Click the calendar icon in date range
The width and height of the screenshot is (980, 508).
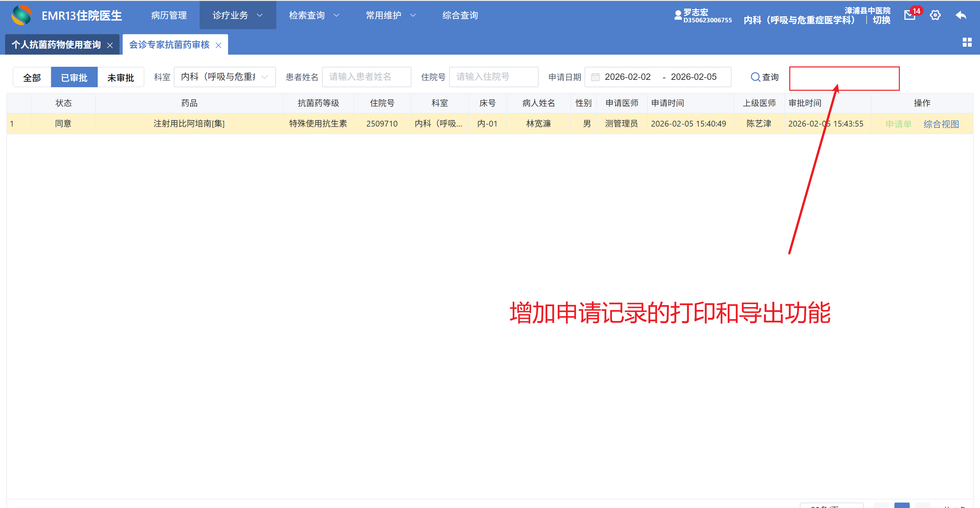[x=595, y=77]
